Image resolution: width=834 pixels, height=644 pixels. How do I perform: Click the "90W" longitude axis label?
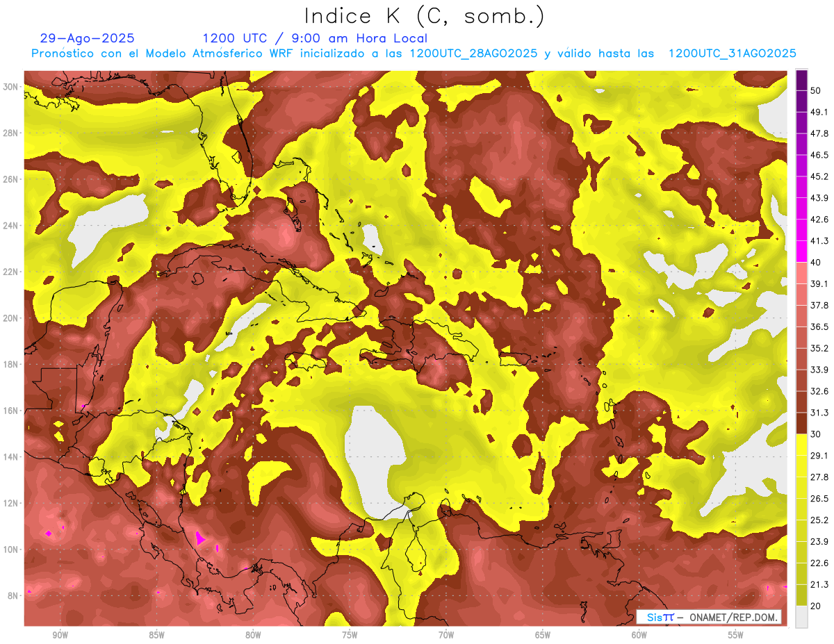(x=60, y=636)
